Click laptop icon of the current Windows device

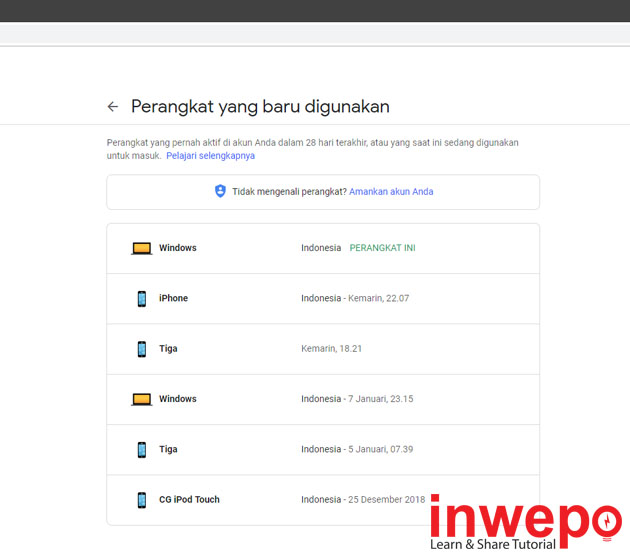click(x=141, y=248)
